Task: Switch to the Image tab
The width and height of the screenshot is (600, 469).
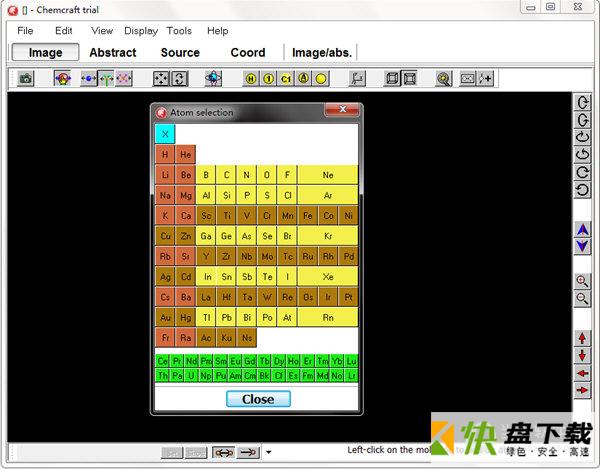Action: click(46, 52)
